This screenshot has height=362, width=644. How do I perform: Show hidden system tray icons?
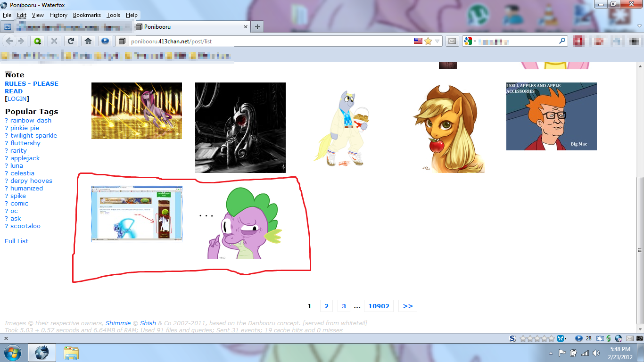point(551,353)
